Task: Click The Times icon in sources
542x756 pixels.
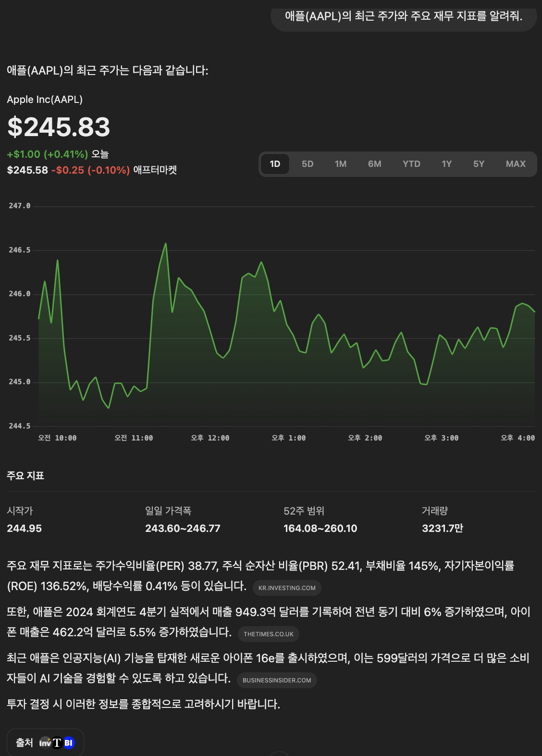Action: pyautogui.click(x=57, y=743)
